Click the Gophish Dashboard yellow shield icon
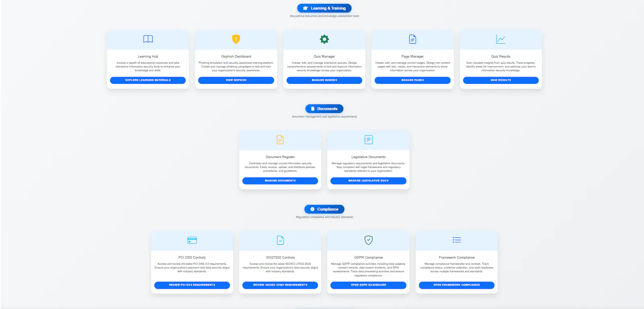 [236, 39]
